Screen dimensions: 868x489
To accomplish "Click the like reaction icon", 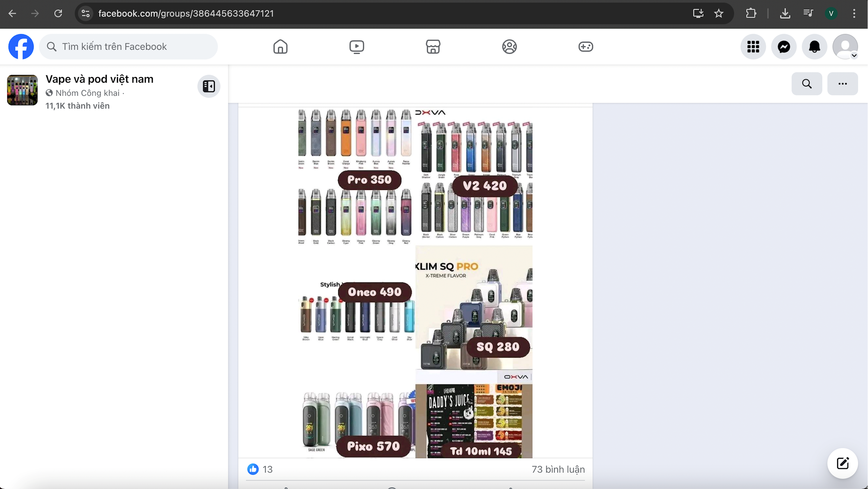I will (x=253, y=469).
